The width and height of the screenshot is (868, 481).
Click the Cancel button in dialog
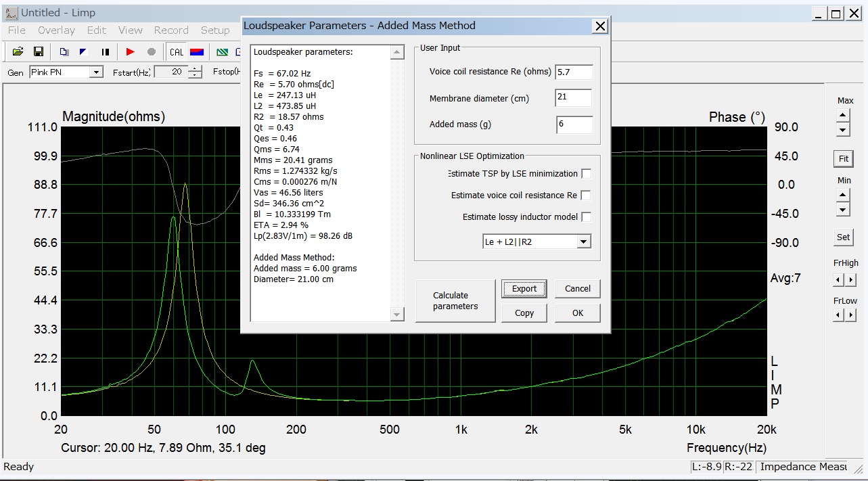(x=578, y=289)
